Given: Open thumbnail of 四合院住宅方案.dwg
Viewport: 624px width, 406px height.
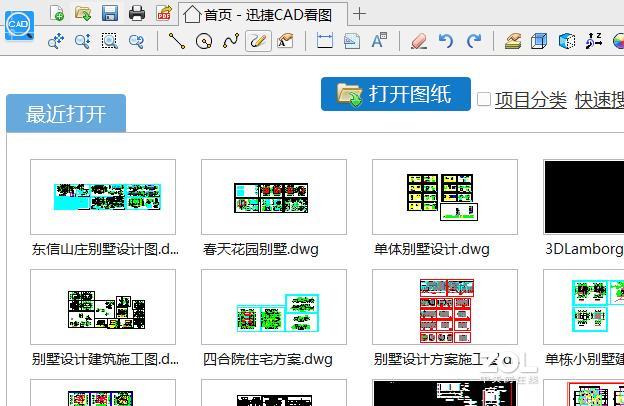Looking at the screenshot, I should [274, 307].
